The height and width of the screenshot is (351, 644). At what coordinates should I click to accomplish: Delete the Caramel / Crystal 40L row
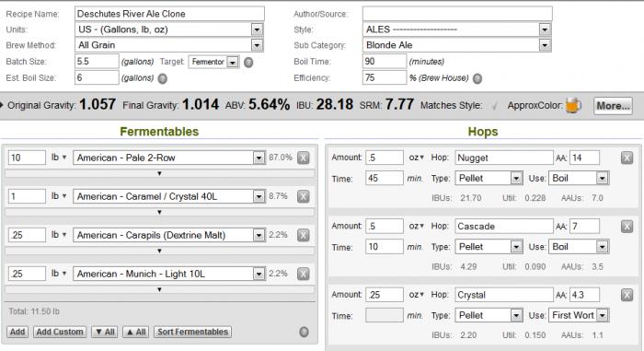tap(303, 196)
